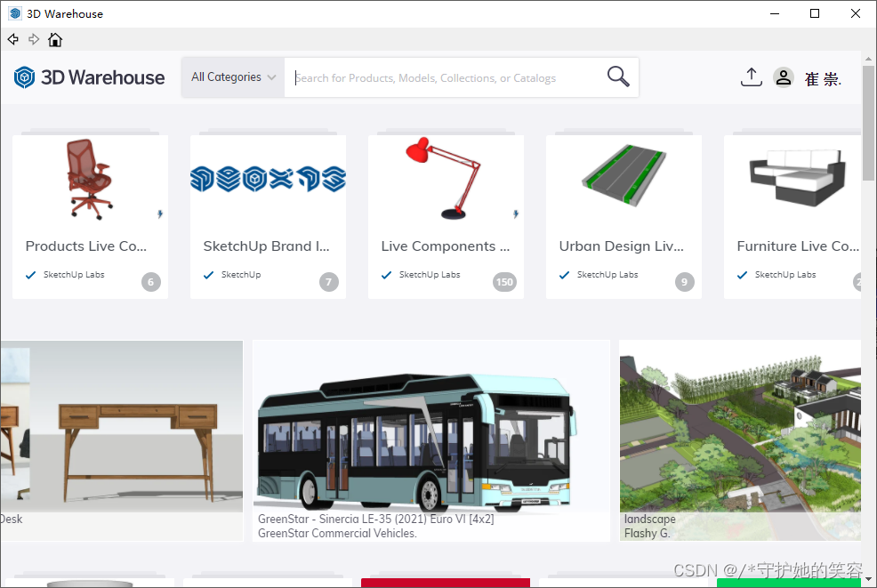The image size is (877, 588).
Task: Open the Products Live Co... collection
Action: pos(86,246)
